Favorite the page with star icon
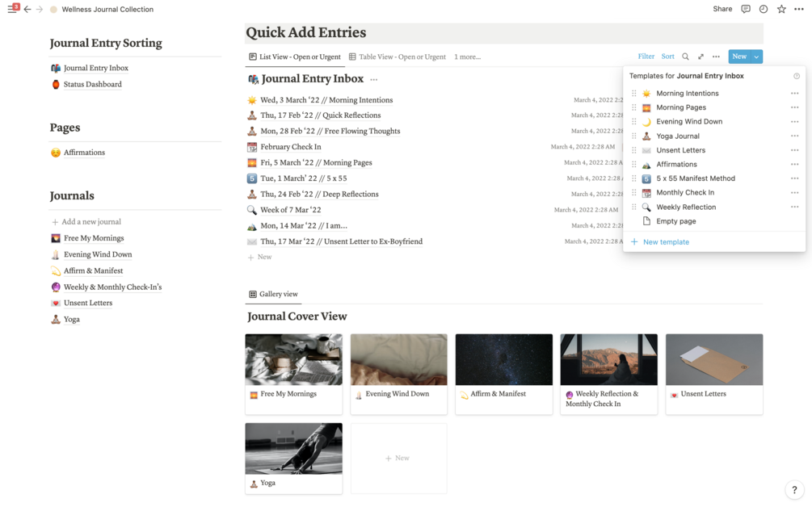Screen dimensions: 812x507 [x=781, y=9]
